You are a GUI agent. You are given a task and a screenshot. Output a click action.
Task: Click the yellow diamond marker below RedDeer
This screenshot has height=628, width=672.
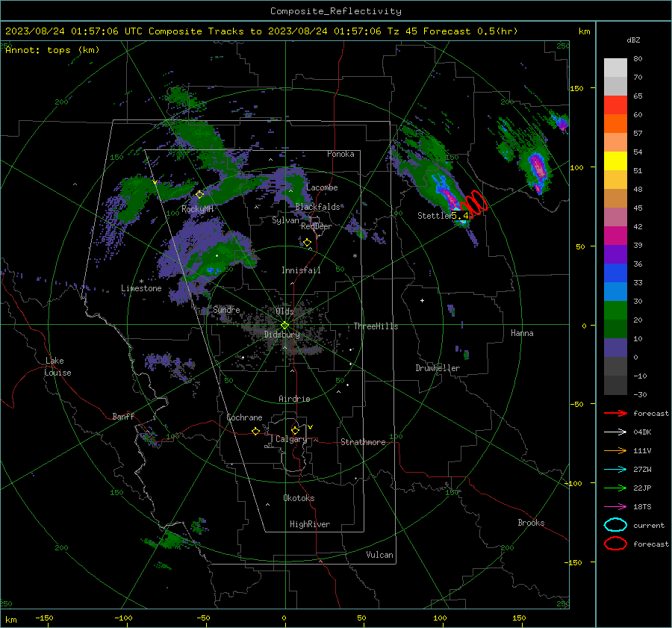(x=307, y=243)
